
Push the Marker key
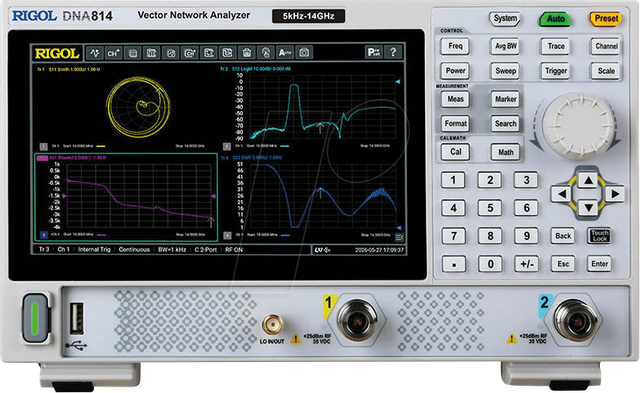(506, 99)
